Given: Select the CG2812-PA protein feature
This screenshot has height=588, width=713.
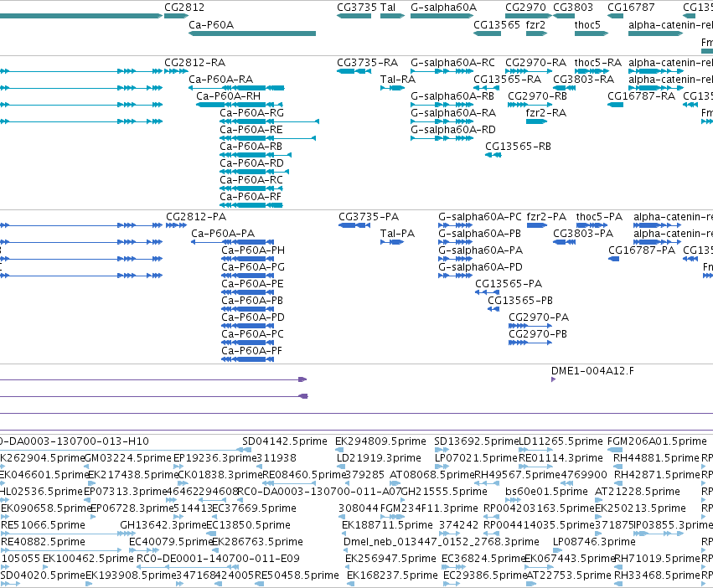Looking at the screenshot, I should coord(177,225).
